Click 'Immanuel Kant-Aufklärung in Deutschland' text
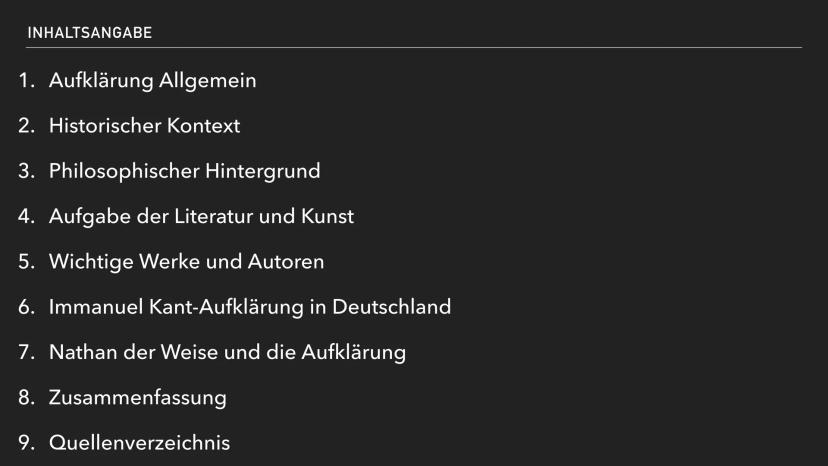Image resolution: width=828 pixels, height=466 pixels. 250,307
